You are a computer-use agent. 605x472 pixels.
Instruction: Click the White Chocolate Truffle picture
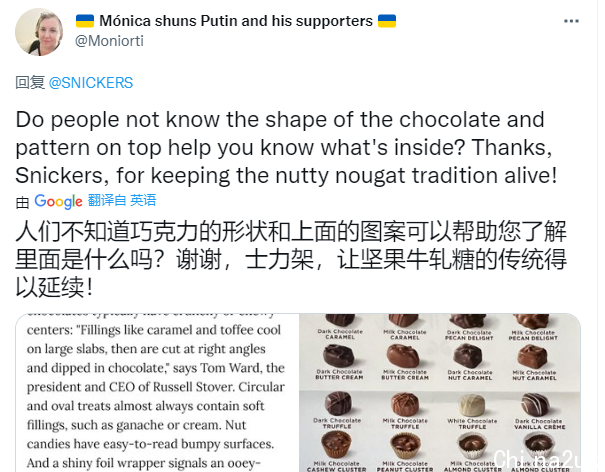point(471,406)
